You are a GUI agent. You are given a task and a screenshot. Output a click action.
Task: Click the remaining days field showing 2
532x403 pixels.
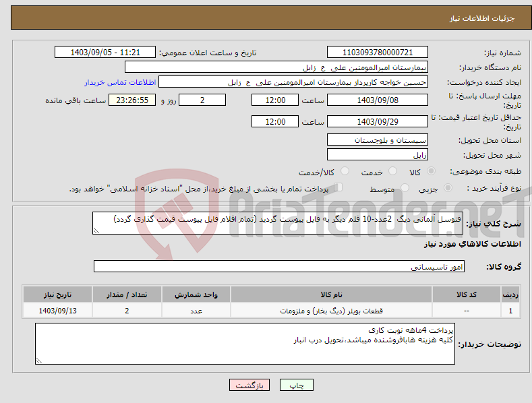(202, 100)
